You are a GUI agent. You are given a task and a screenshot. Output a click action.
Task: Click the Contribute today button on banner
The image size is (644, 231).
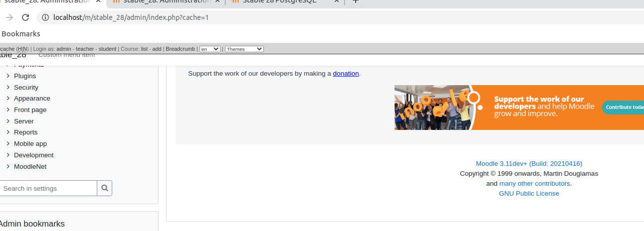coord(624,108)
